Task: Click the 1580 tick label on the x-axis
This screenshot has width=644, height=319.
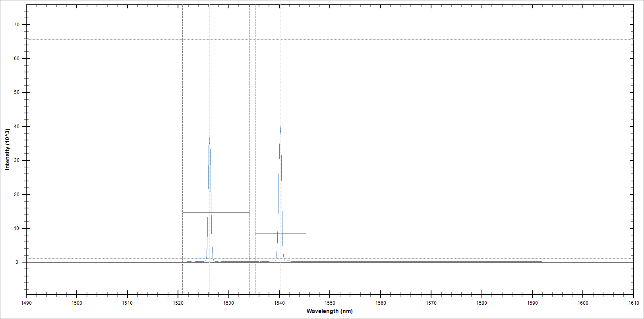Action: (x=482, y=303)
